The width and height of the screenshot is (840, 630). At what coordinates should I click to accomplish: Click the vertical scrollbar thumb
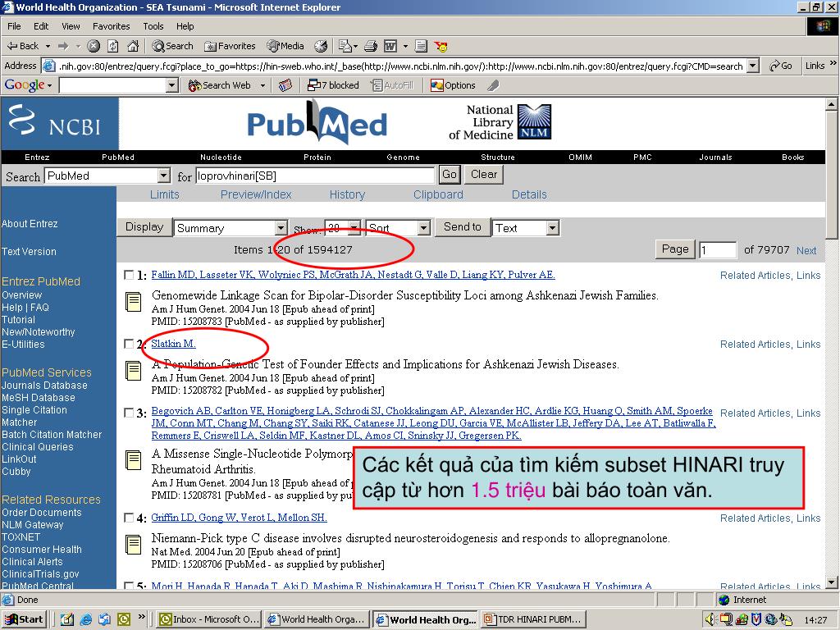[832, 176]
